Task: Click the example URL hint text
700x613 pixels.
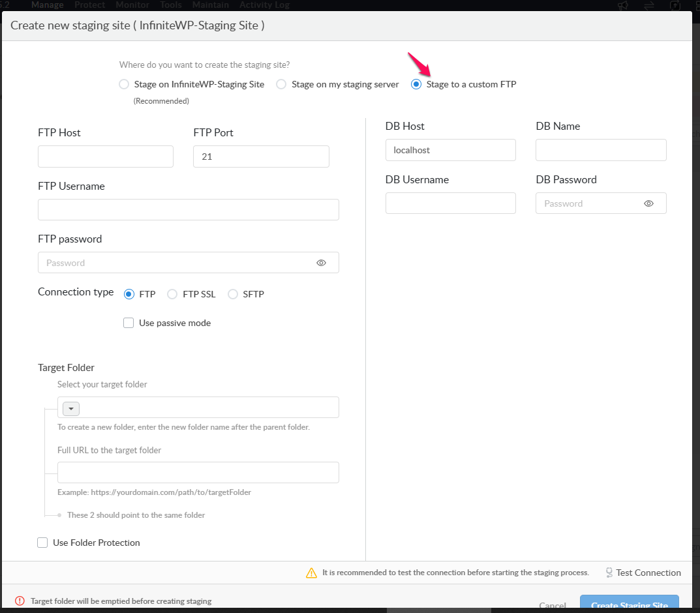Action: point(155,492)
